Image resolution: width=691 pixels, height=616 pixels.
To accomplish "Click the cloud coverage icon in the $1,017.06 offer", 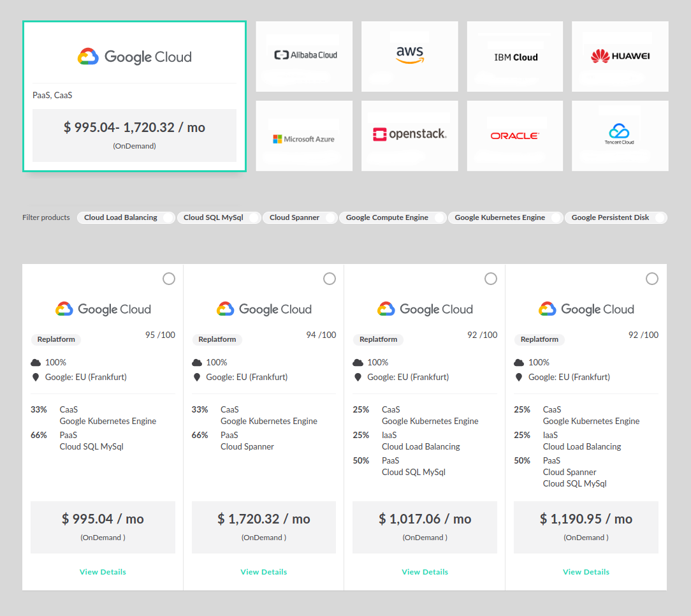I will [358, 362].
